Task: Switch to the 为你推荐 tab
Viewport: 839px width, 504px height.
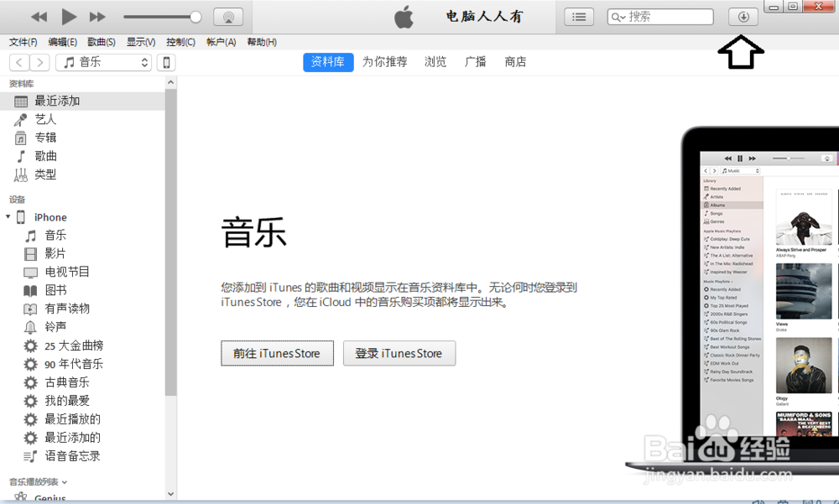Action: point(385,62)
